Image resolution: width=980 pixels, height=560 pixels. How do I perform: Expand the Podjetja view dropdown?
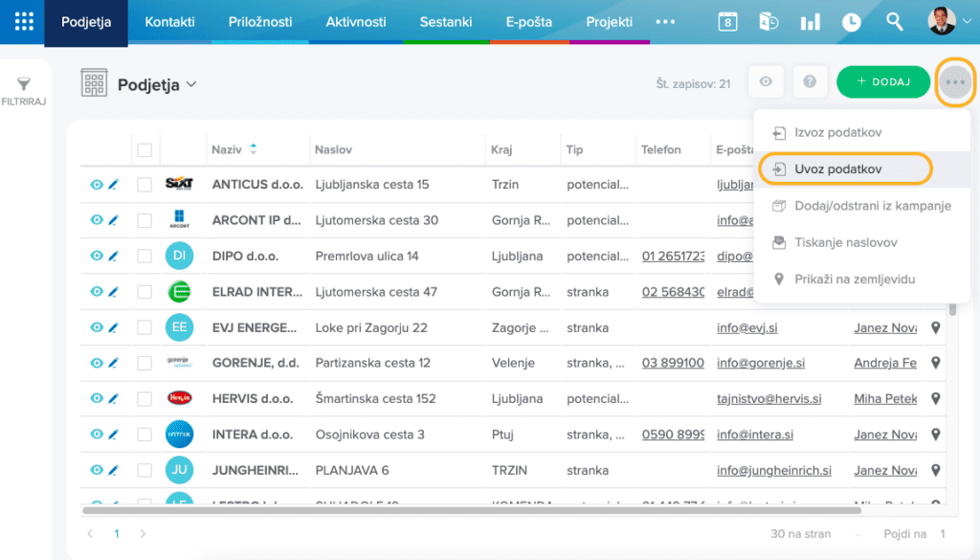(191, 85)
